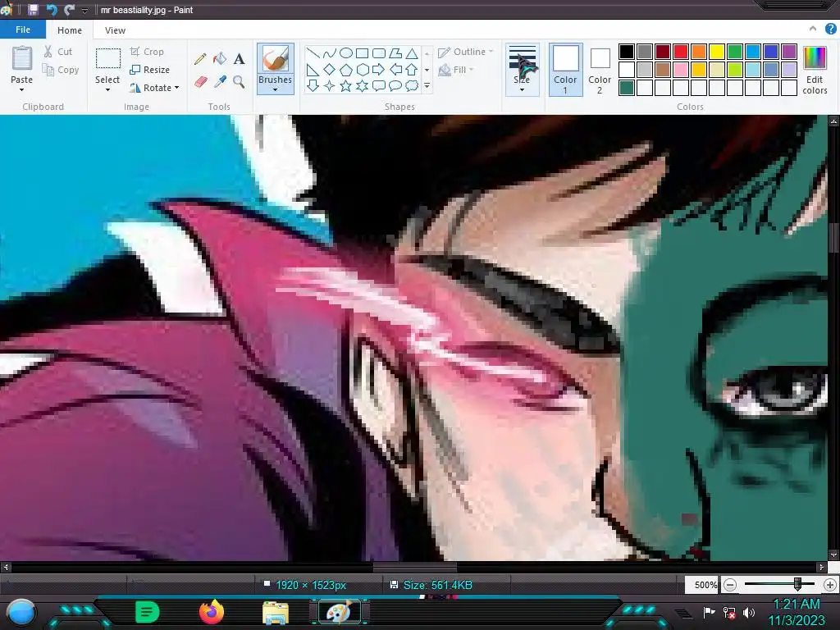Click the Zoom in plus button
The width and height of the screenshot is (840, 630).
click(x=830, y=585)
